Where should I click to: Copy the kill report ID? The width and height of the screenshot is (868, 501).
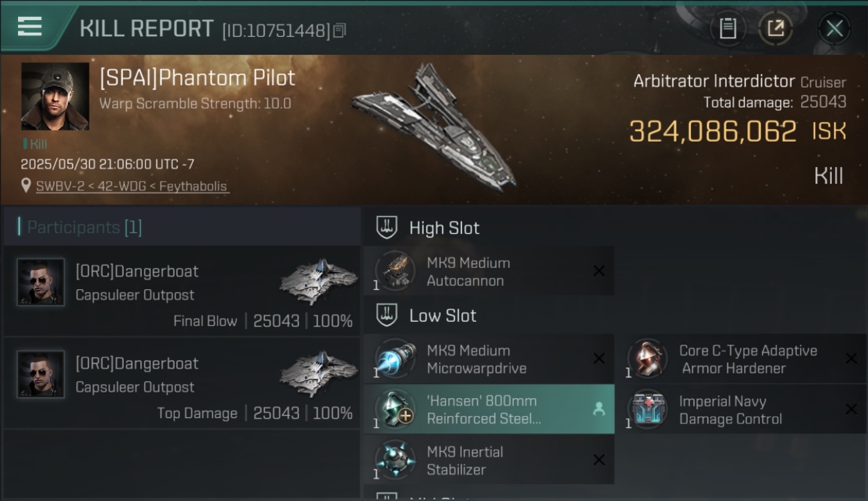click(x=340, y=30)
